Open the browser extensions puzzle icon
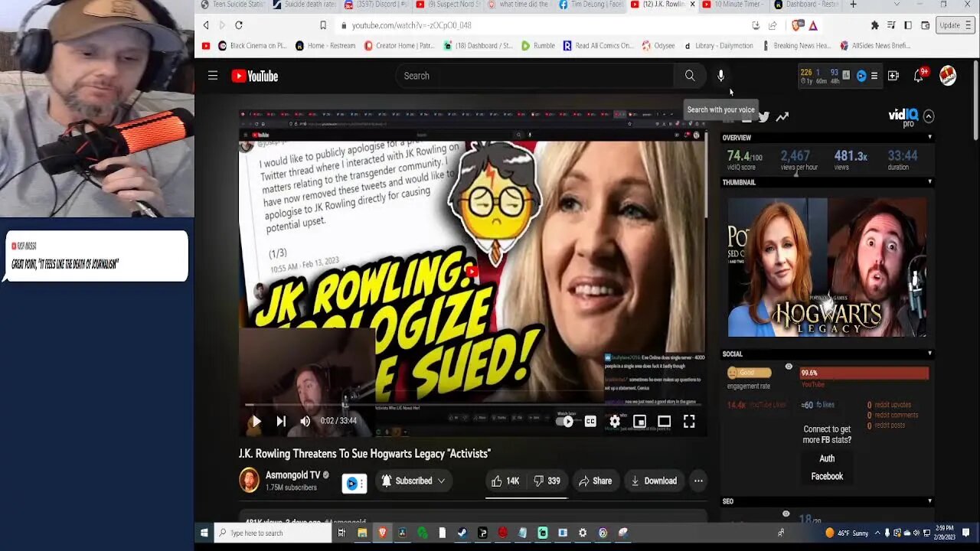Viewport: 980px width, 551px height. 875,25
